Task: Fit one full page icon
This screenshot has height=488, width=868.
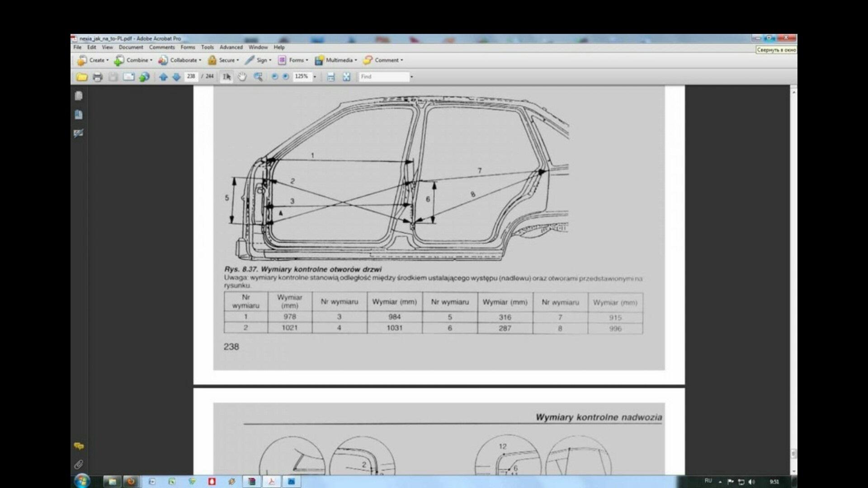Action: point(346,77)
